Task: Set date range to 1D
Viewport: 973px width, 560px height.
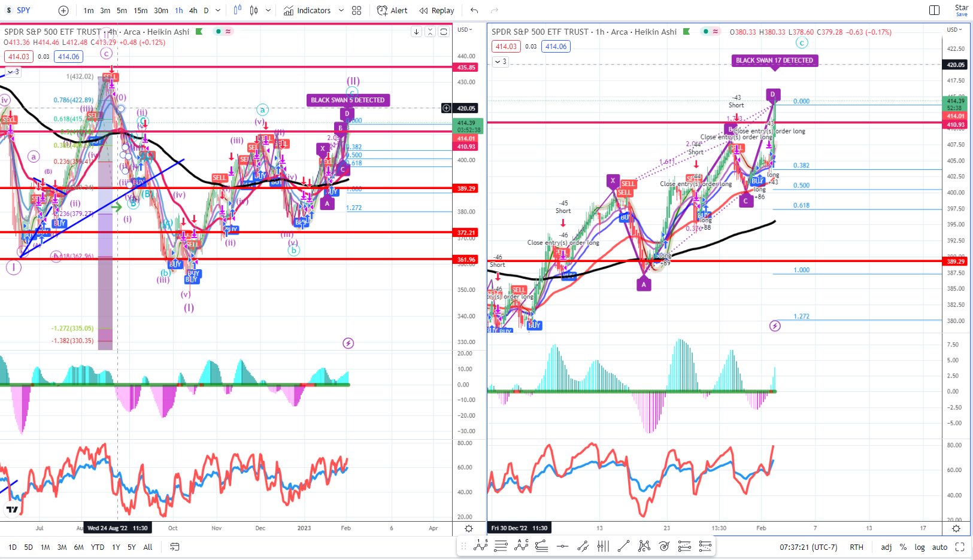Action: point(13,547)
